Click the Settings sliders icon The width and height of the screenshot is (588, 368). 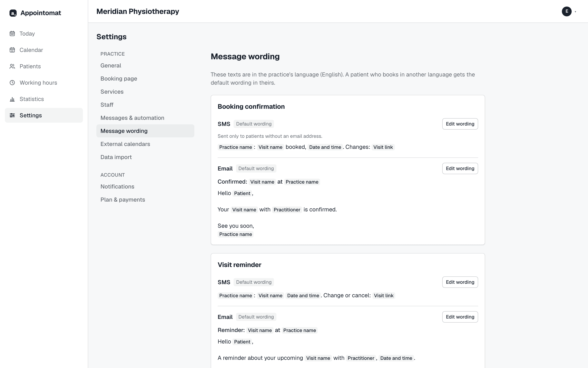[12, 115]
